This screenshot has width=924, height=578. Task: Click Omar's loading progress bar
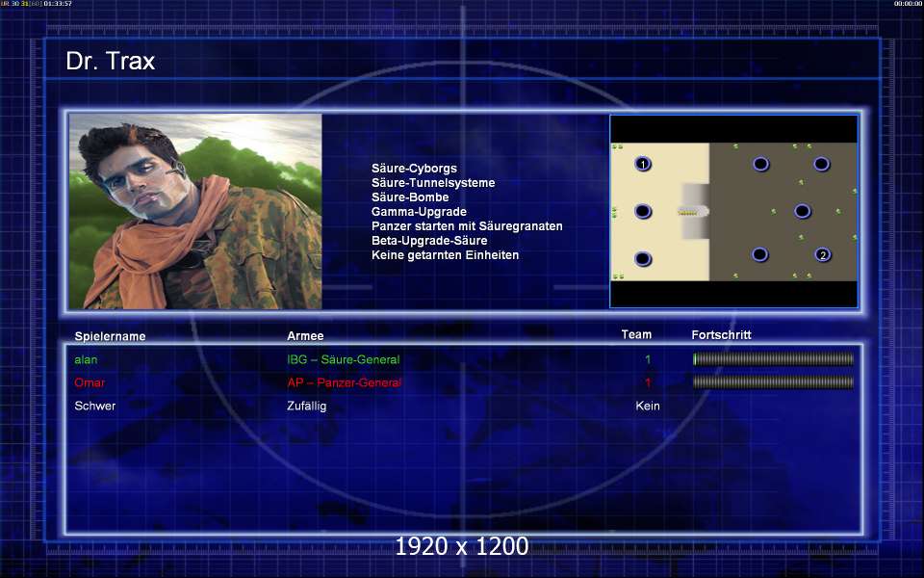[x=773, y=382]
